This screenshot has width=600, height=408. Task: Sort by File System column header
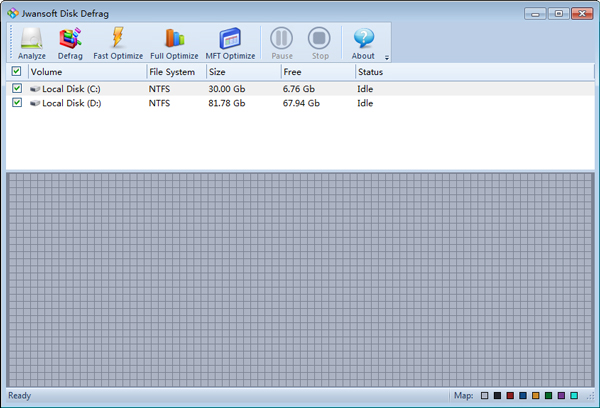[x=176, y=72]
